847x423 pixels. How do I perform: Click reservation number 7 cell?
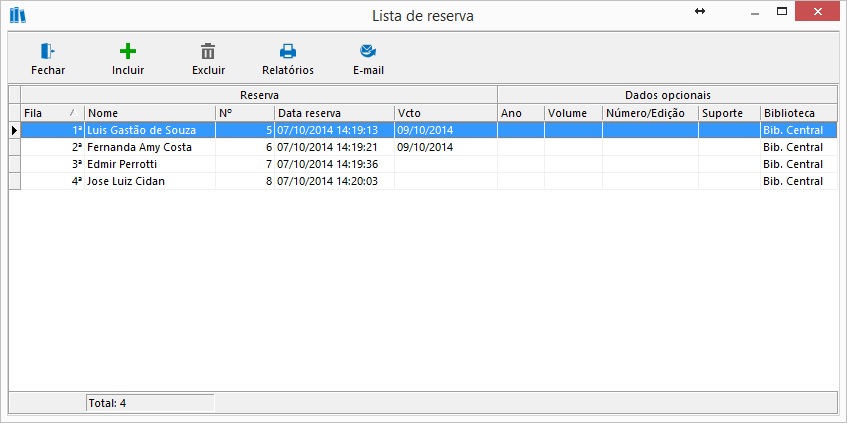(245, 164)
